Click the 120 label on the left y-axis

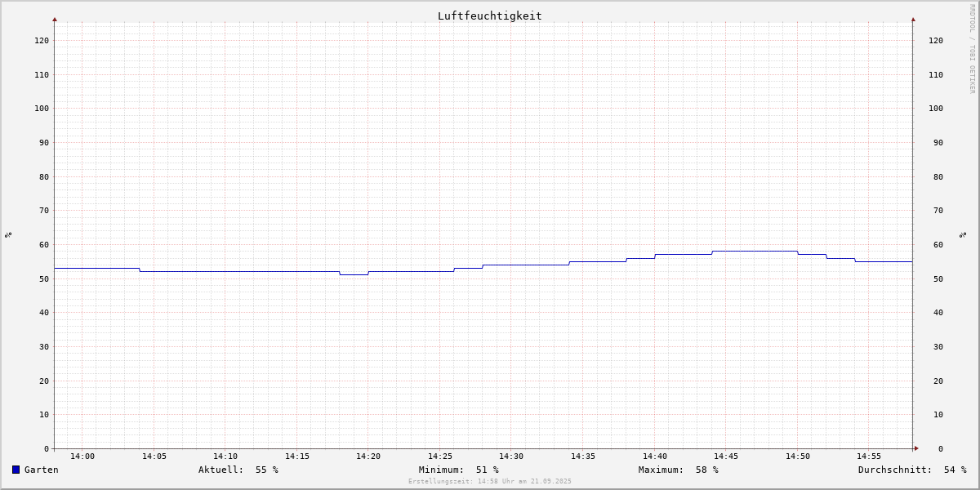(x=41, y=40)
